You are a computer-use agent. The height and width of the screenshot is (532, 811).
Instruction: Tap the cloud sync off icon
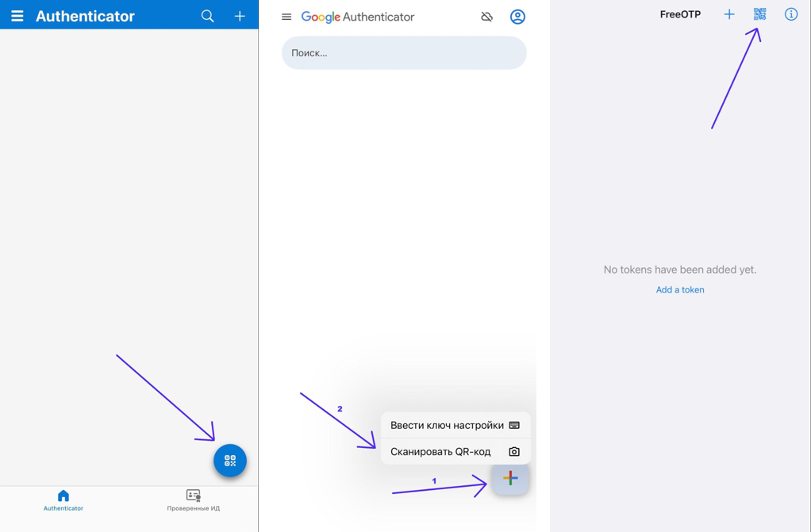pyautogui.click(x=486, y=17)
